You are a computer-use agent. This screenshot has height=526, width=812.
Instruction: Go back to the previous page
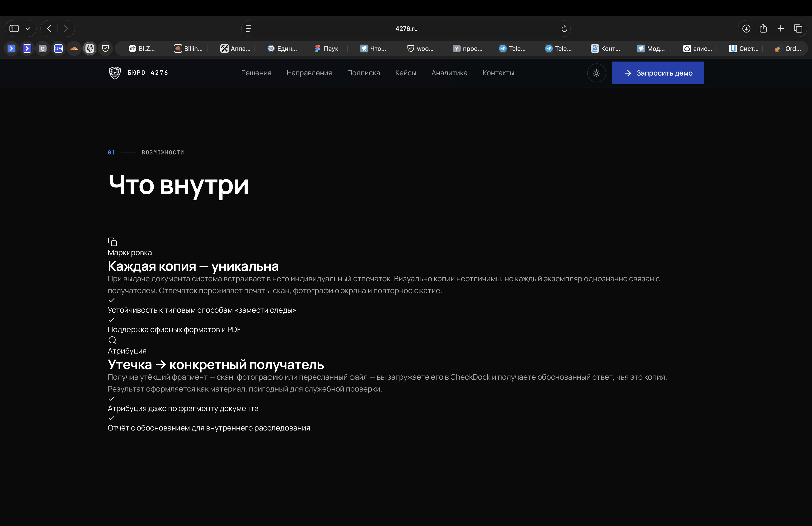pos(49,28)
